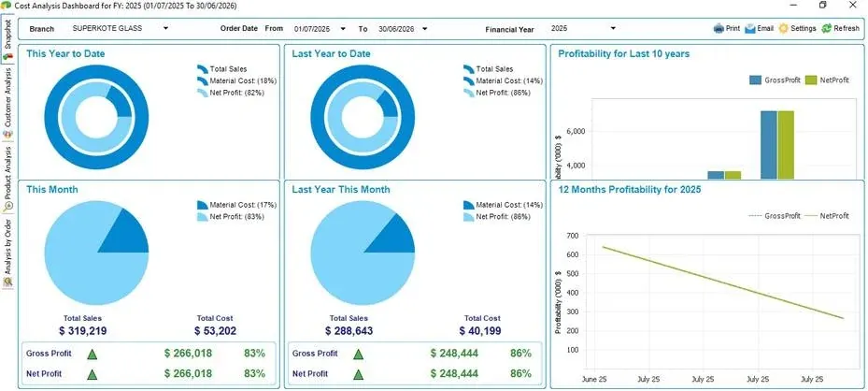Click the tallest green NetProfit bar
This screenshot has width=868, height=391.
786,145
